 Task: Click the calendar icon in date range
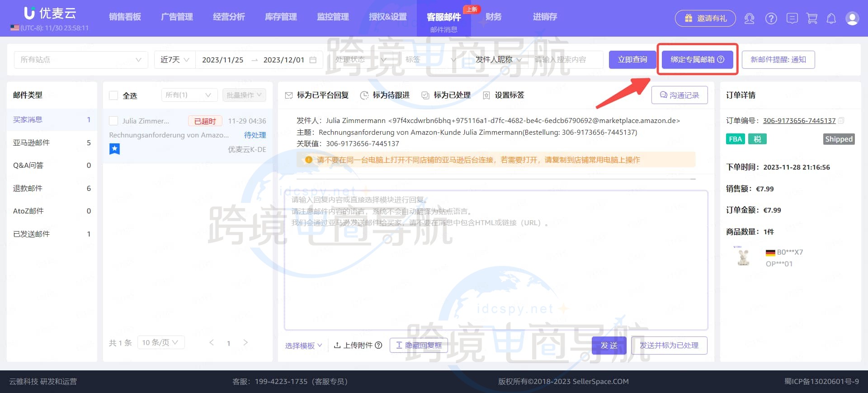(x=313, y=60)
